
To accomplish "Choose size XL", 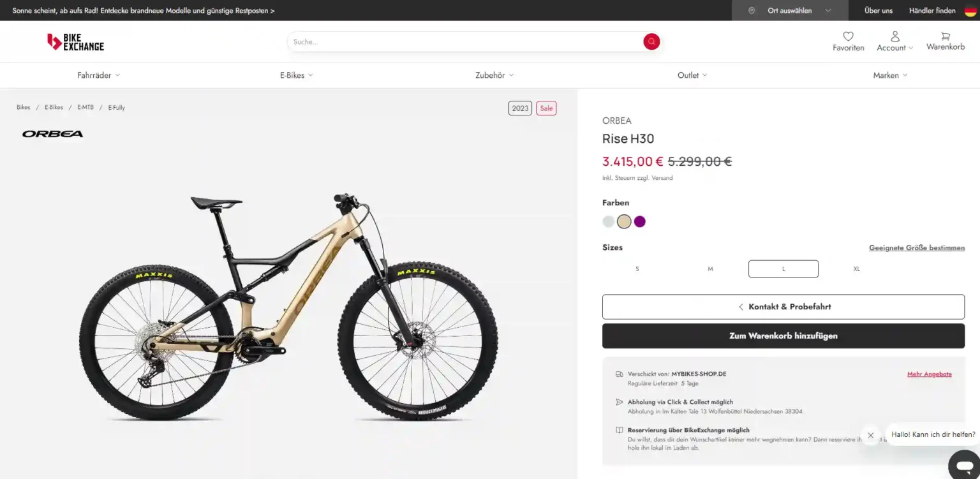I will (x=856, y=269).
